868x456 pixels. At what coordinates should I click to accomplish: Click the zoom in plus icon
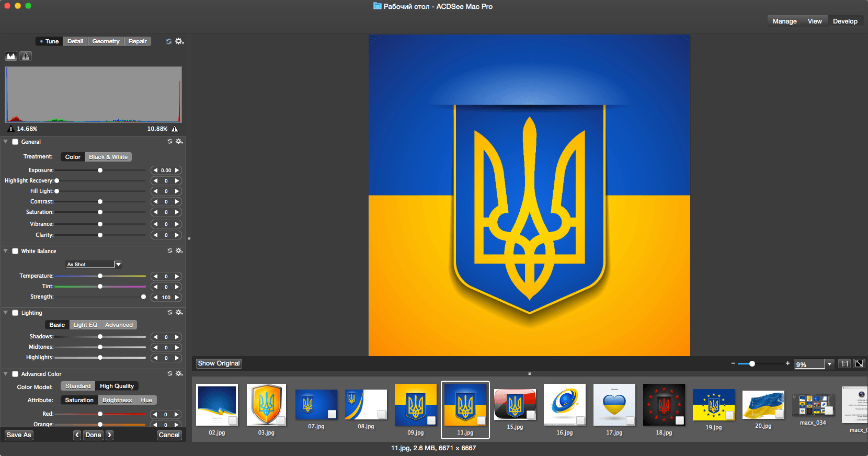click(787, 363)
